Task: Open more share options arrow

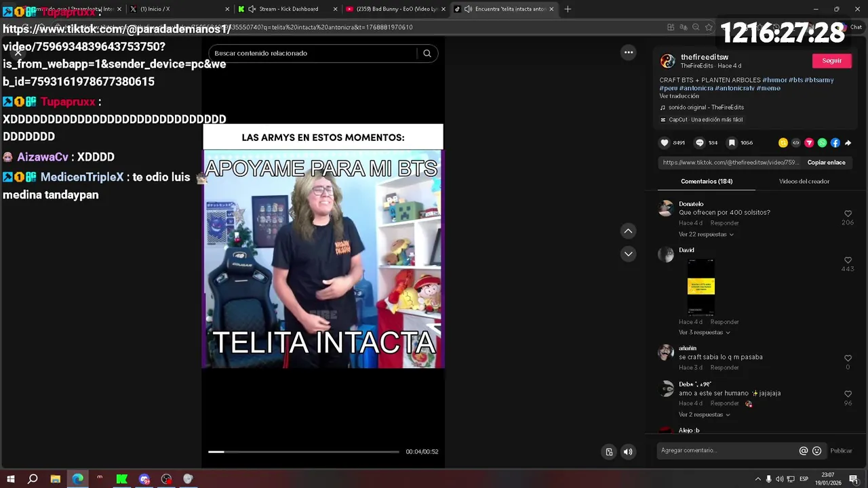Action: [x=848, y=143]
